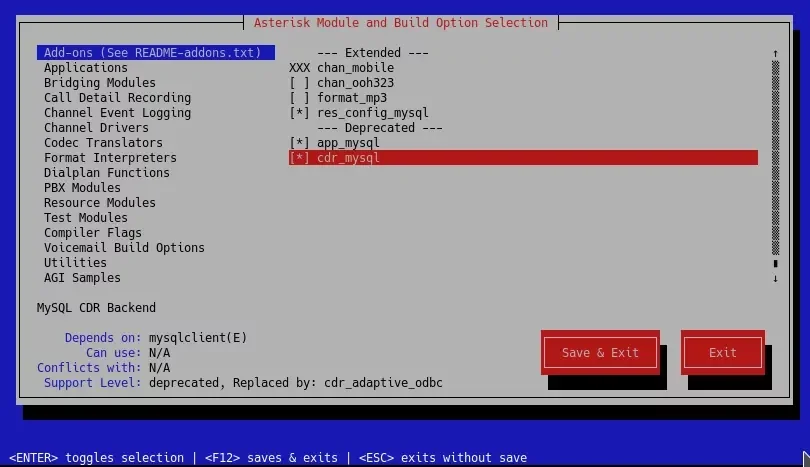Click the Conflicts with label
The height and width of the screenshot is (467, 810).
pyautogui.click(x=89, y=367)
